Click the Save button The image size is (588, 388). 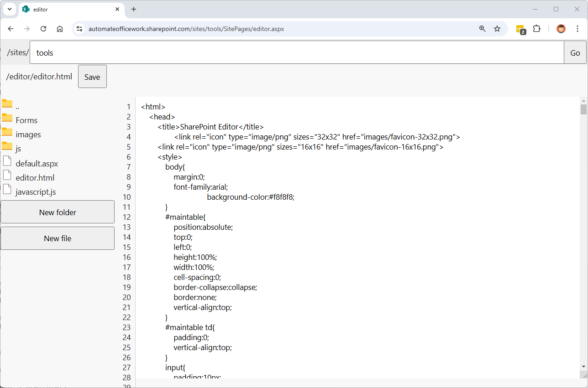click(x=92, y=77)
